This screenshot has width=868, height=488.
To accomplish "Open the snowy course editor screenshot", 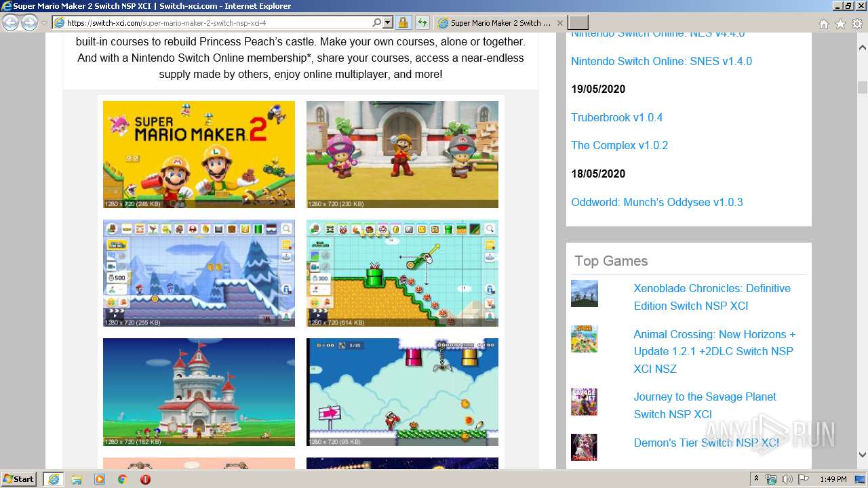I will click(x=199, y=273).
